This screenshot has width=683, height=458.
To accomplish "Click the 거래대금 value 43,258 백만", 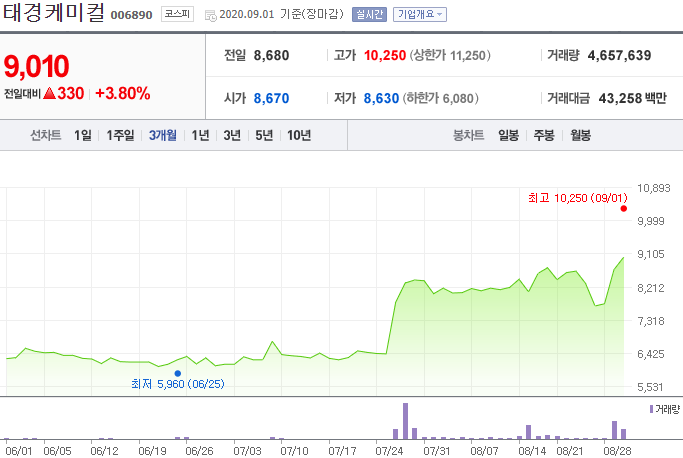I will point(632,98).
